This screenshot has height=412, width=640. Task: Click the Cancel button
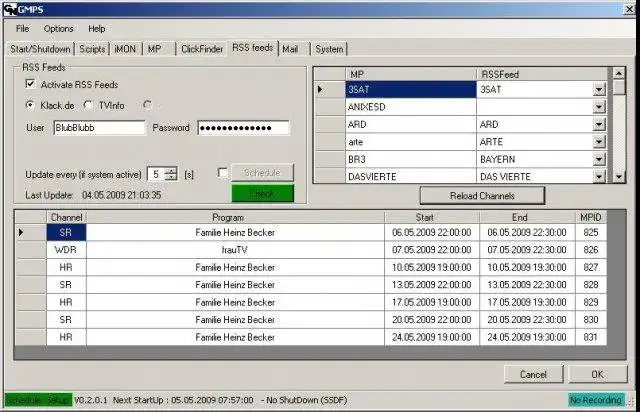click(x=533, y=374)
